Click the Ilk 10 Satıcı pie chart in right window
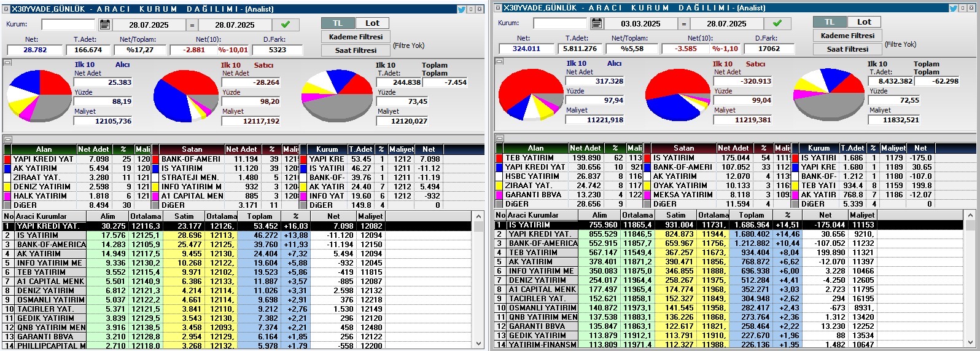Viewport: 980px width, 351px height. click(x=677, y=94)
